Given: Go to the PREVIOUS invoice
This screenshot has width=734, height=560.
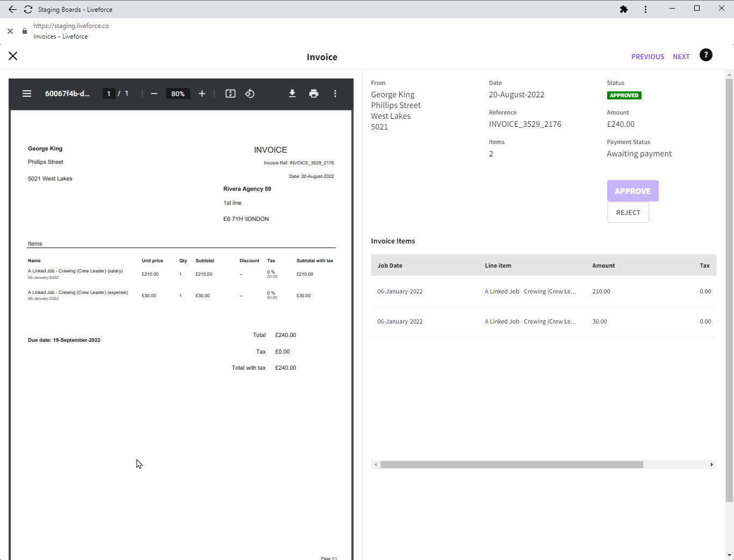Looking at the screenshot, I should click(x=647, y=56).
